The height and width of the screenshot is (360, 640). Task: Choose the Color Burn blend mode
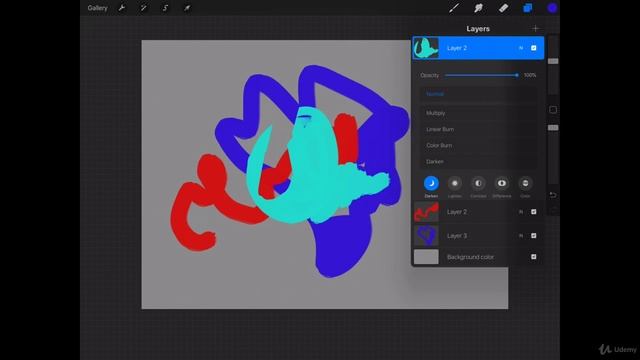coord(478,145)
